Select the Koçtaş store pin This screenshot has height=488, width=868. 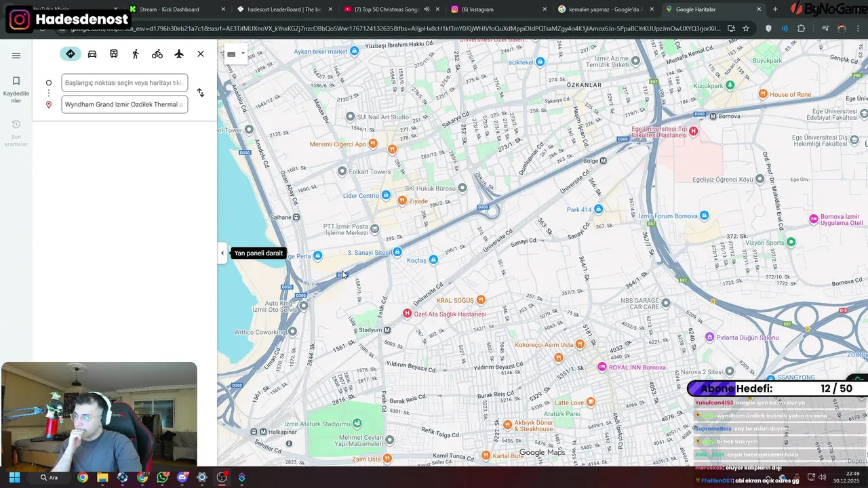(x=433, y=260)
